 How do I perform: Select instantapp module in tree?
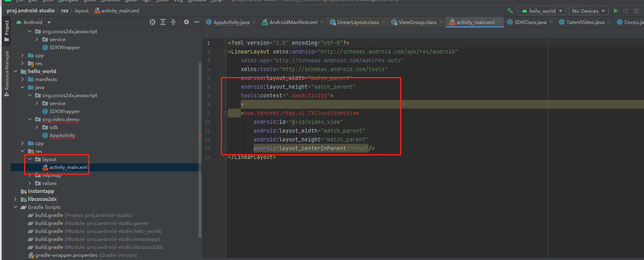coord(41,191)
